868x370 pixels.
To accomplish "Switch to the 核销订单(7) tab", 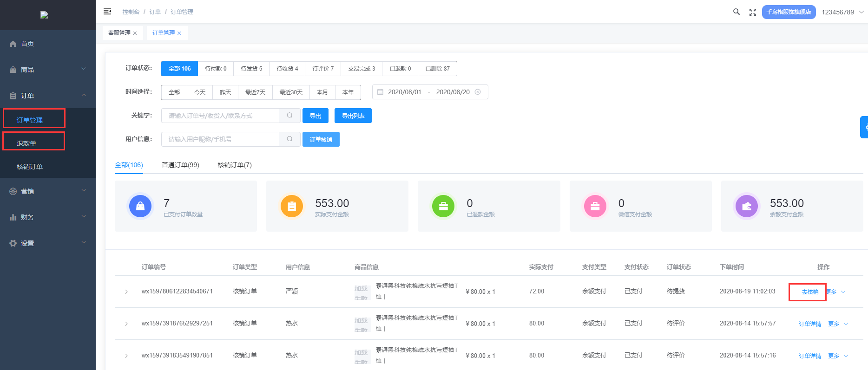I will (x=235, y=165).
